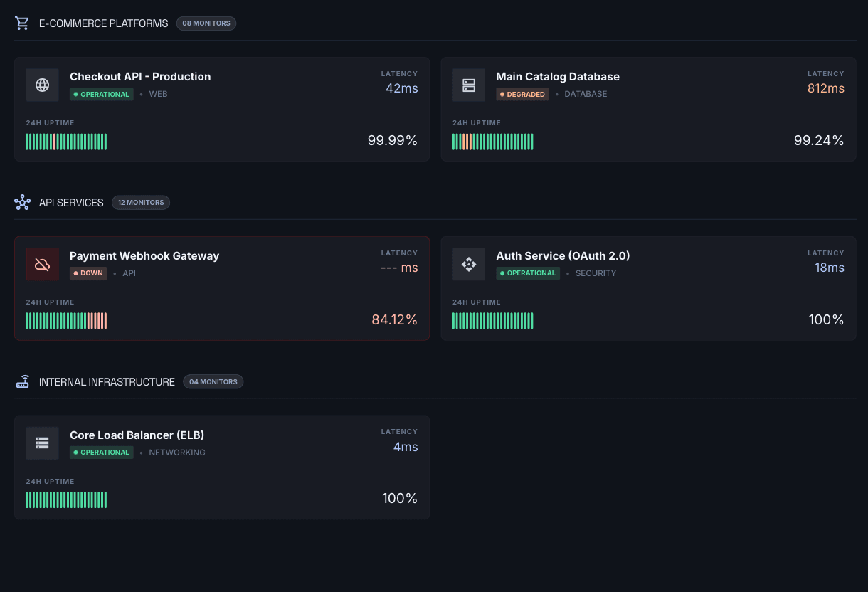Click the shopping cart icon beside E-Commerce Platforms

pyautogui.click(x=22, y=23)
